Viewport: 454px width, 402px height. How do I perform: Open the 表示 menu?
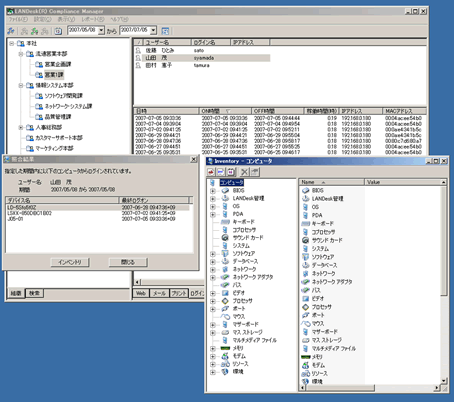click(x=66, y=19)
